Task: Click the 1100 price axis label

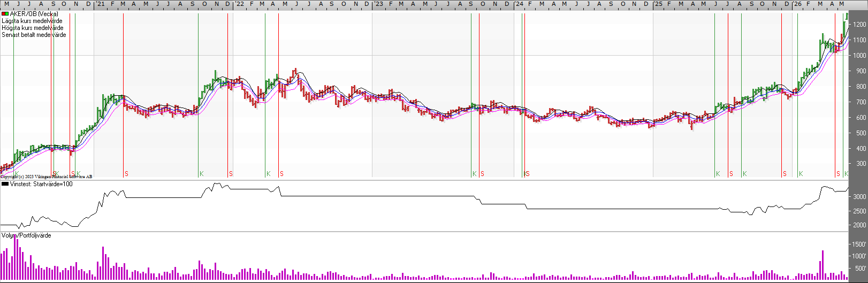Action: pyautogui.click(x=859, y=40)
